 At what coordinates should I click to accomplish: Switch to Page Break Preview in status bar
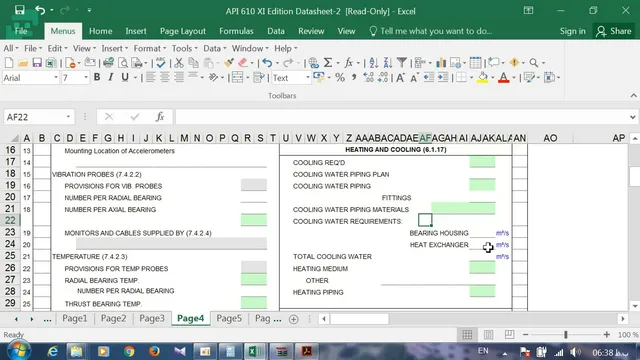(509, 335)
